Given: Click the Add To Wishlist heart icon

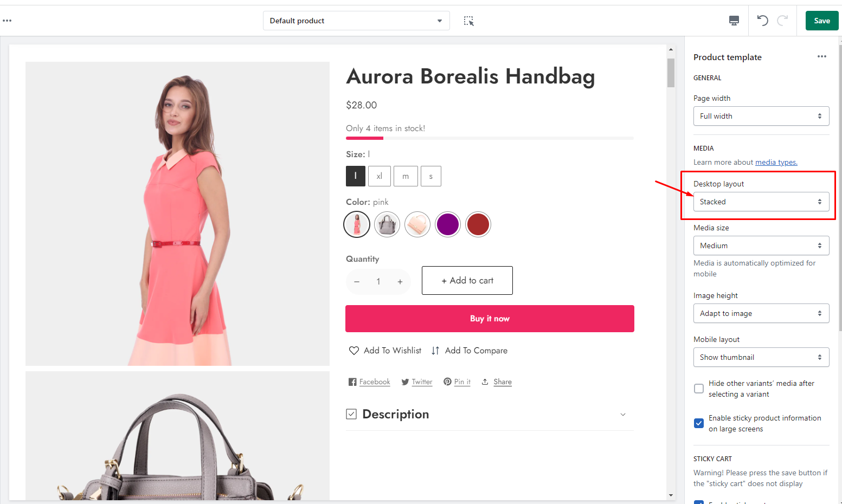Looking at the screenshot, I should [354, 351].
